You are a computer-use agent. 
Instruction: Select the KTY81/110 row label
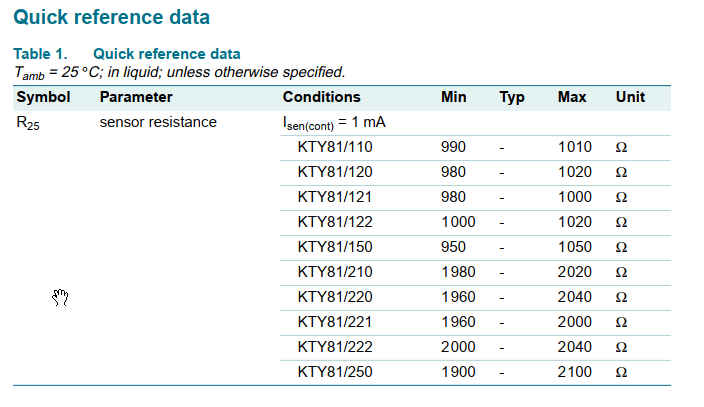coord(334,147)
